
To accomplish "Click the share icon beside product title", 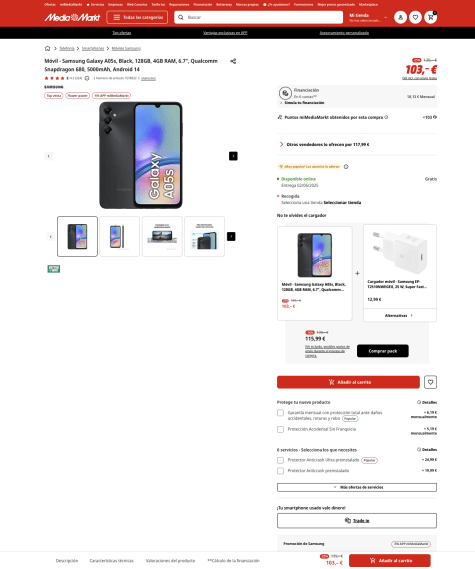I will click(x=233, y=61).
